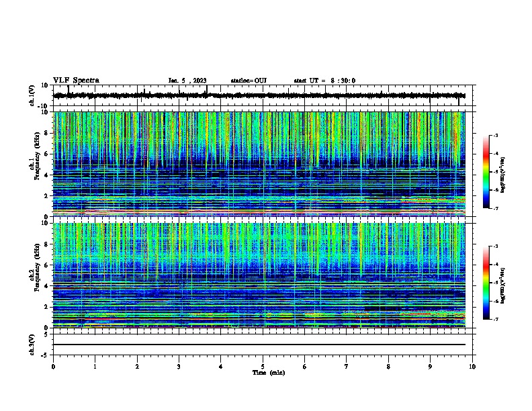Click the "-4" label on ch.2 color bar
The height and width of the screenshot is (411, 532).
tap(496, 265)
